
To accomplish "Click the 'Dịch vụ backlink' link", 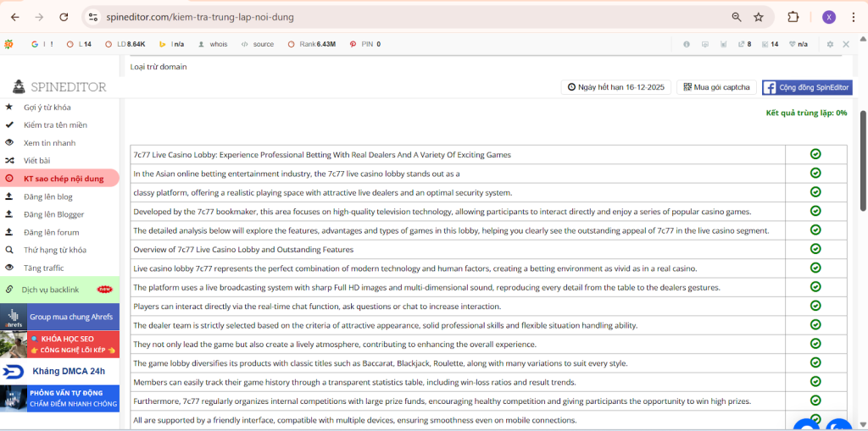I will [x=51, y=290].
